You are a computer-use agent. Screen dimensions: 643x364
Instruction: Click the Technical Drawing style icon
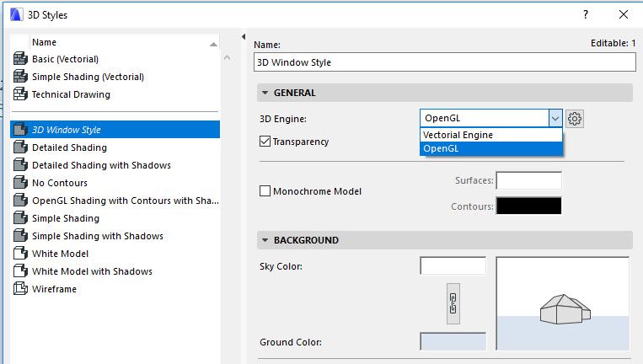pos(21,94)
